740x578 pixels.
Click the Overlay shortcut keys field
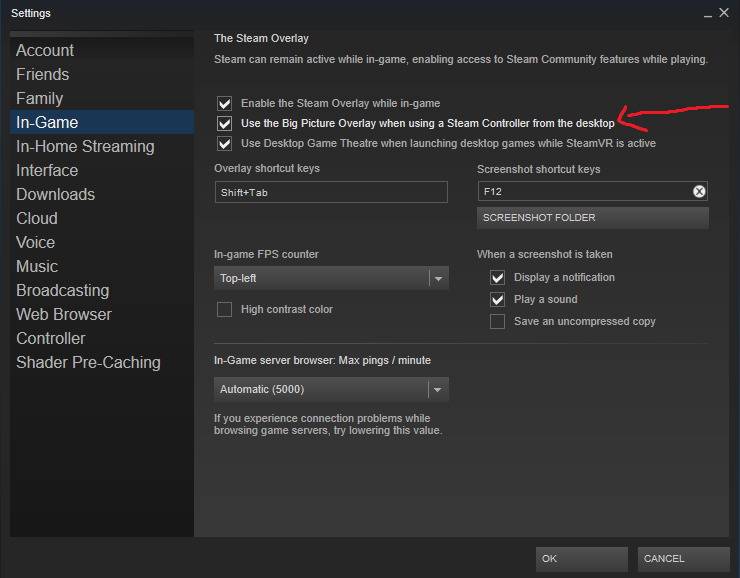pyautogui.click(x=331, y=192)
